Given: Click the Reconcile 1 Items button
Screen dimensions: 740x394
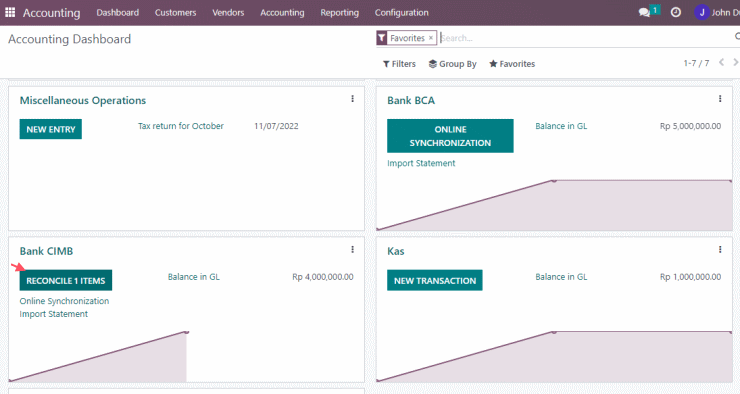Looking at the screenshot, I should pos(66,280).
